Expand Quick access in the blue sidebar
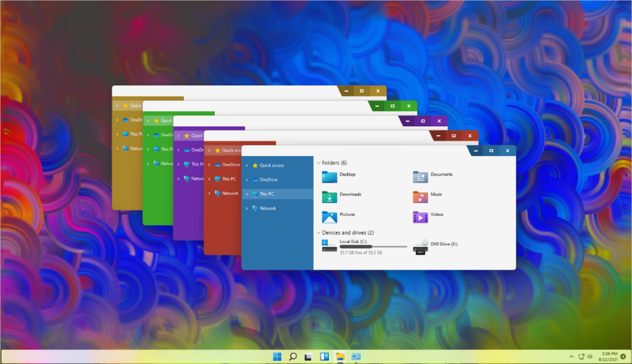The width and height of the screenshot is (632, 364). pos(248,166)
